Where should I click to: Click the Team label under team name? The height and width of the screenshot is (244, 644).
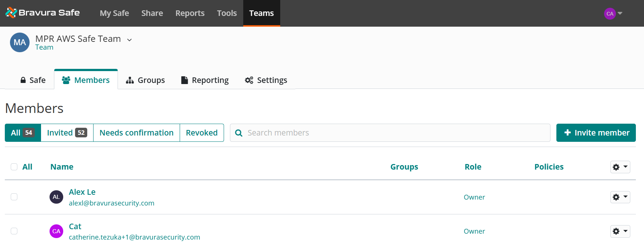44,47
